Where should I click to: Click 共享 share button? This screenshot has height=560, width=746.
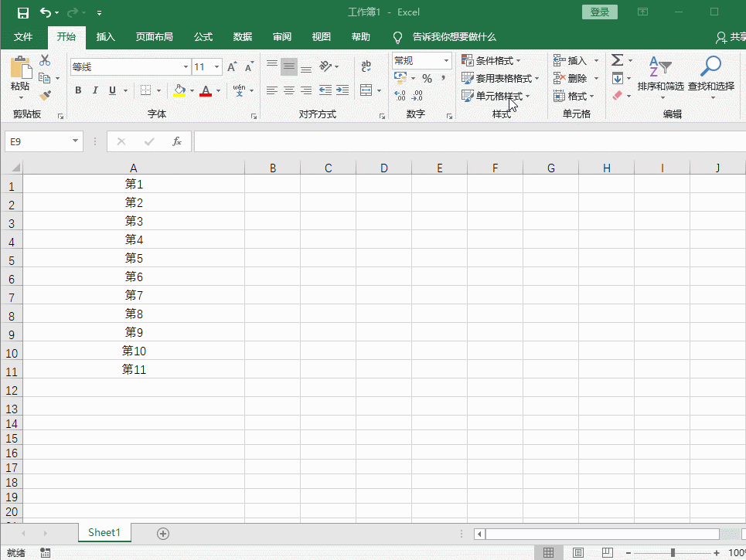tap(731, 37)
